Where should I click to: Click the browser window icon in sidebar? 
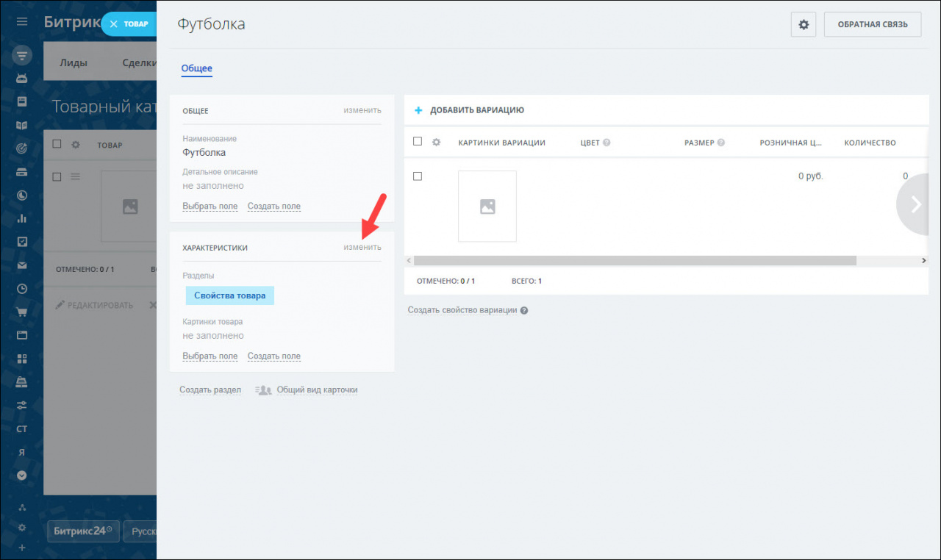(x=22, y=335)
